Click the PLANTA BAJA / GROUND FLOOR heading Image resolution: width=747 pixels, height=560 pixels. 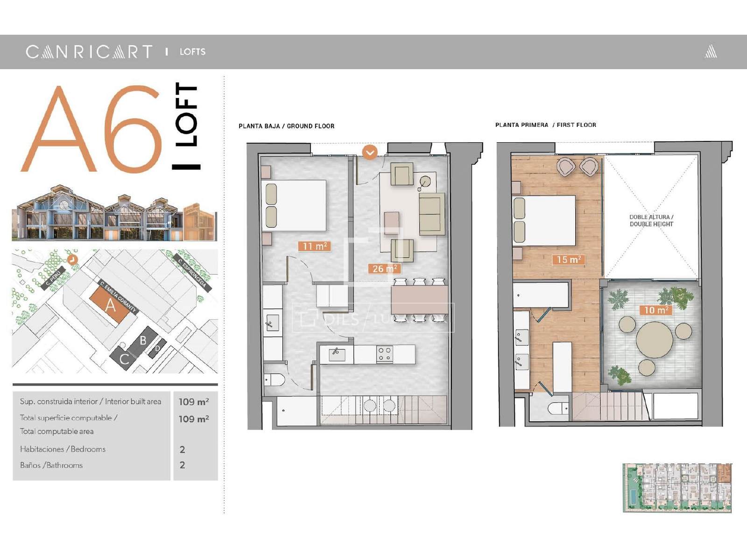[286, 126]
